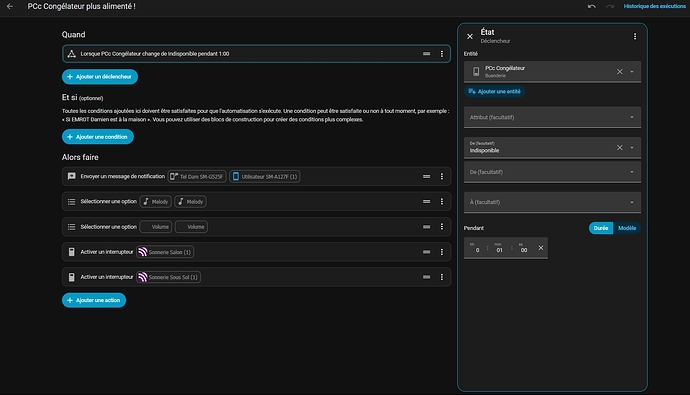The image size is (690, 395).
Task: Redo the last change
Action: pyautogui.click(x=609, y=7)
